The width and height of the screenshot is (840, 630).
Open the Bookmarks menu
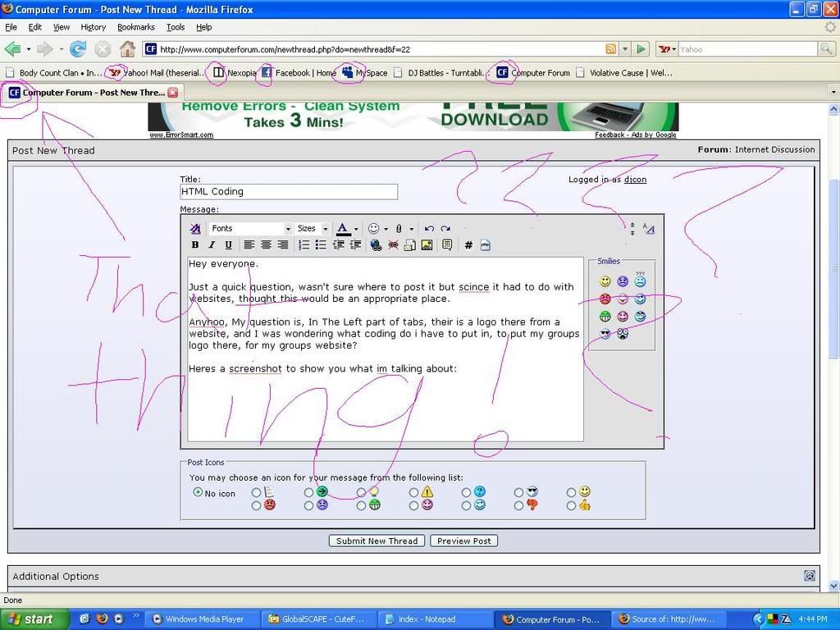[x=135, y=27]
